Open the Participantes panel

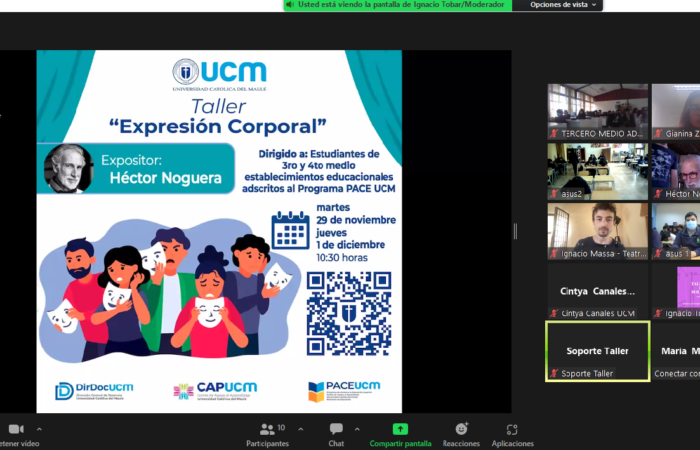pos(267,435)
